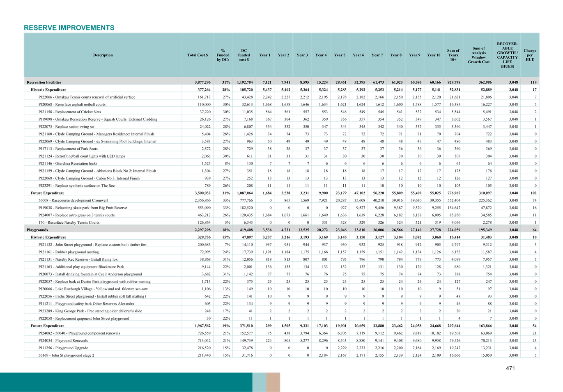Screen dimensions: 563x392
Task: Select Sum of Analysis Window Growth Cost header
Action: (478, 55)
